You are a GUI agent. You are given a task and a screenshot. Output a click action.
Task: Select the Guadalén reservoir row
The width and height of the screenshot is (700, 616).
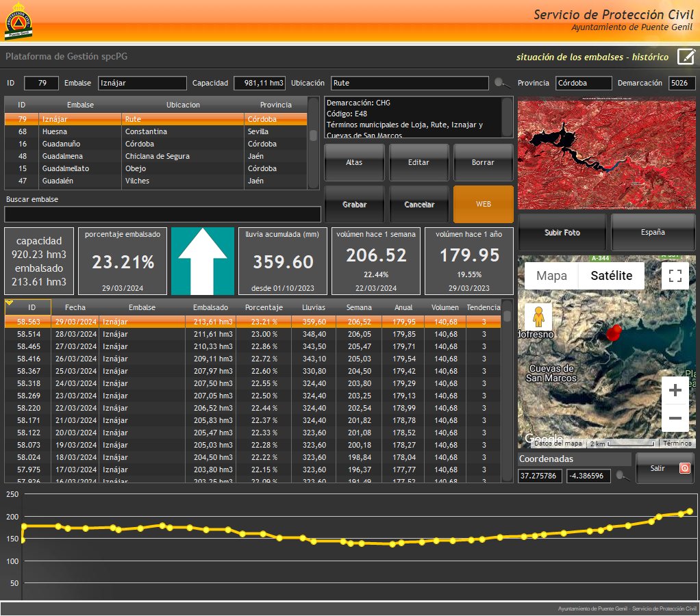coord(155,181)
